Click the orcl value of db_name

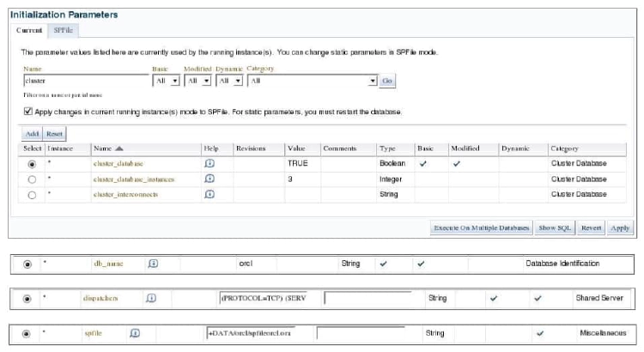tap(246, 264)
